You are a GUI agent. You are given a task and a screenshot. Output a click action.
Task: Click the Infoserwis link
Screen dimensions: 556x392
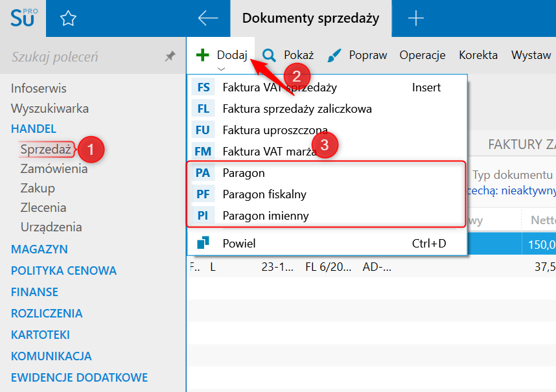[39, 88]
